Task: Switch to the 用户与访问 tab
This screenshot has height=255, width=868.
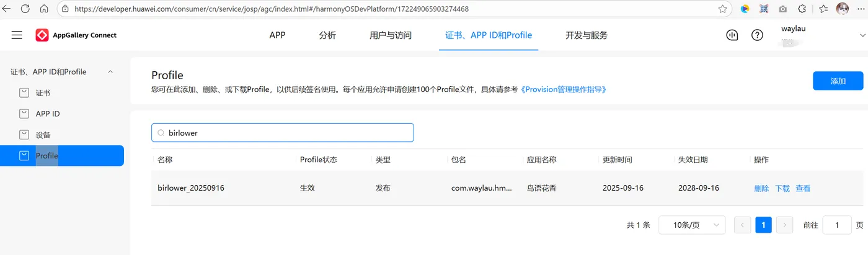Action: click(391, 35)
